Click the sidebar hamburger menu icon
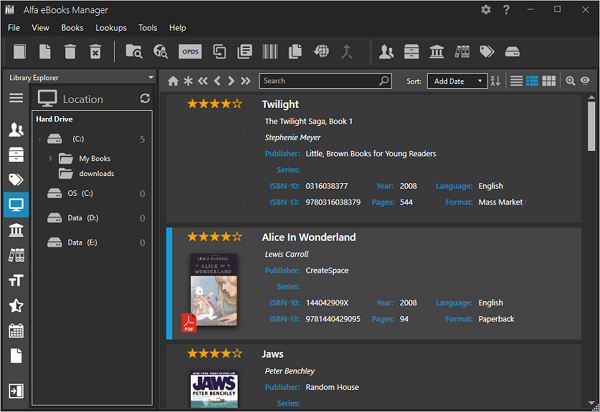This screenshot has height=412, width=600. point(16,98)
